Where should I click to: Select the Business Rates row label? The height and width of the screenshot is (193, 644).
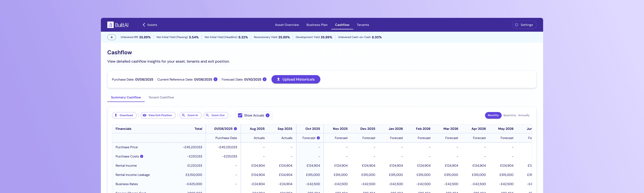127,184
